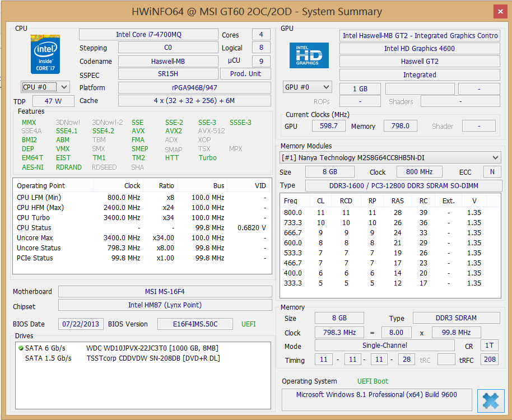
Task: Click the Cores count field
Action: 261,35
